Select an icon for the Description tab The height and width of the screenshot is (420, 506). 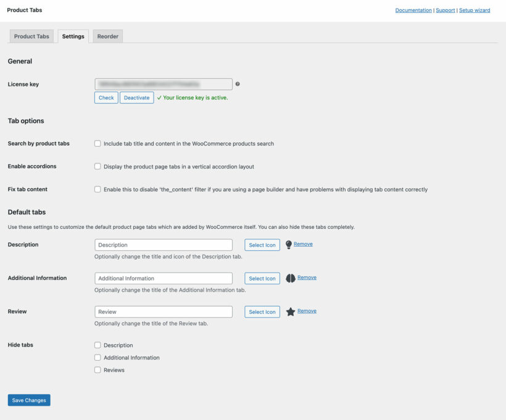coord(262,244)
